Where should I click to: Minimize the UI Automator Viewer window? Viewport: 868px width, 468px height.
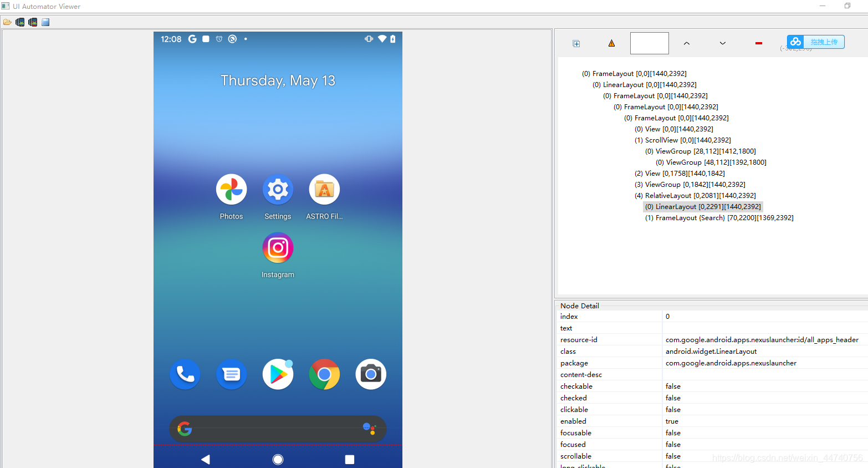[x=823, y=6]
